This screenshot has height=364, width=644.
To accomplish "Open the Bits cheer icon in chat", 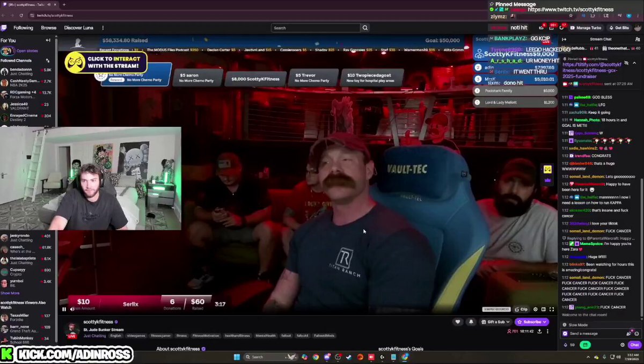I will click(x=629, y=333).
